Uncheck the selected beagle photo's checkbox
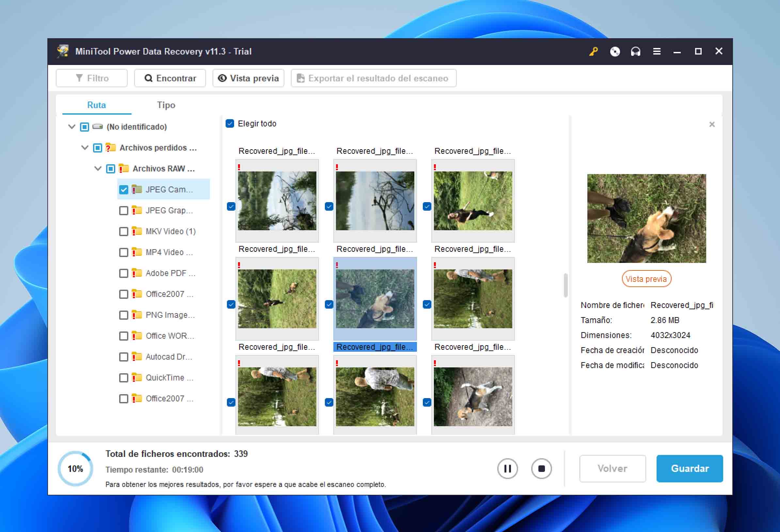The height and width of the screenshot is (532, 780). tap(329, 304)
